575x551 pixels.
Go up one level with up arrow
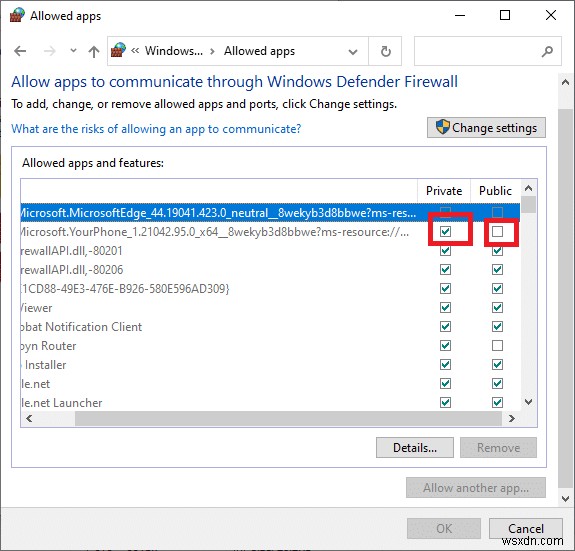94,51
